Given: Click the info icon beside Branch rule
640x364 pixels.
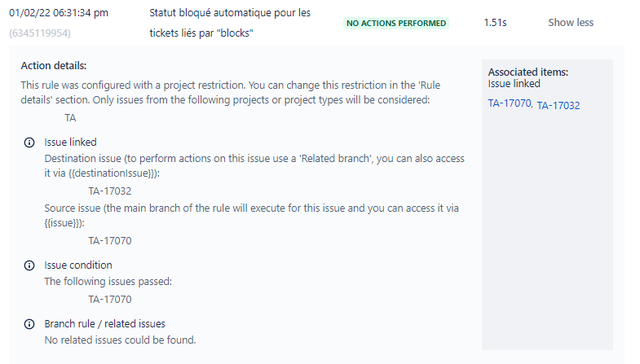Looking at the screenshot, I should (x=29, y=324).
